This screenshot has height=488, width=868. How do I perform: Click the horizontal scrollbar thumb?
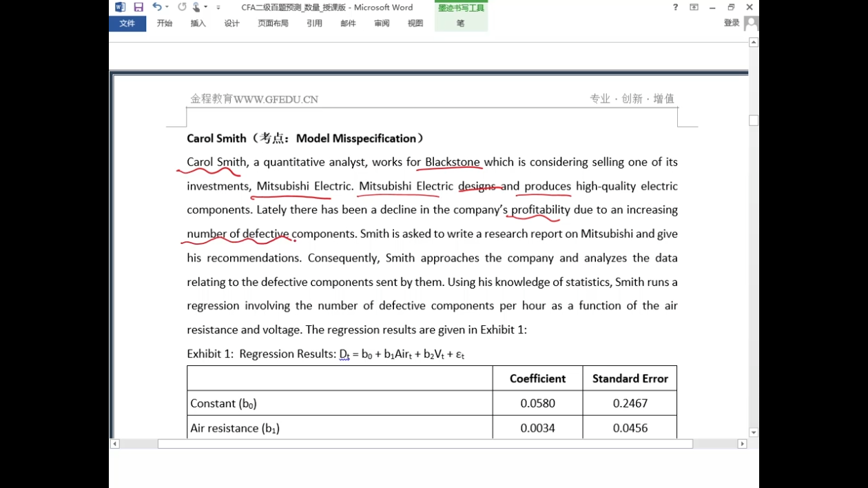tap(425, 444)
